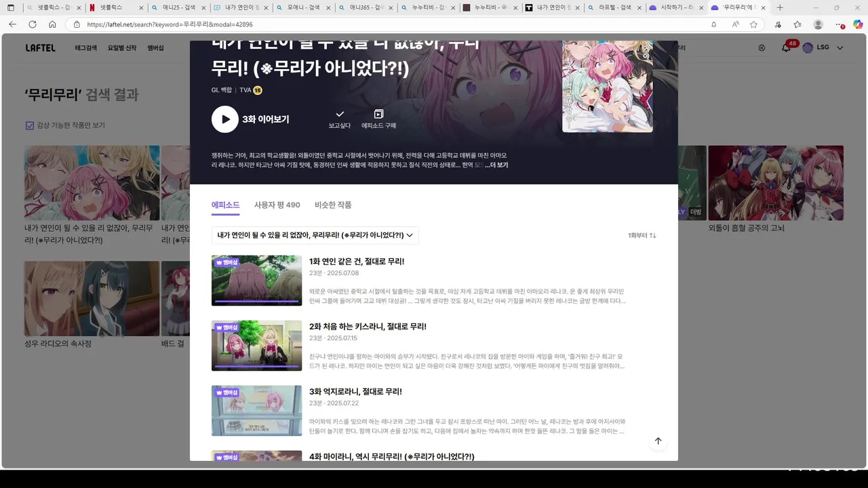Screen dimensions: 868x488
Task: Open 외톨이 흡혈 공주의 고뇌 result thumbnail
Action: tap(776, 183)
